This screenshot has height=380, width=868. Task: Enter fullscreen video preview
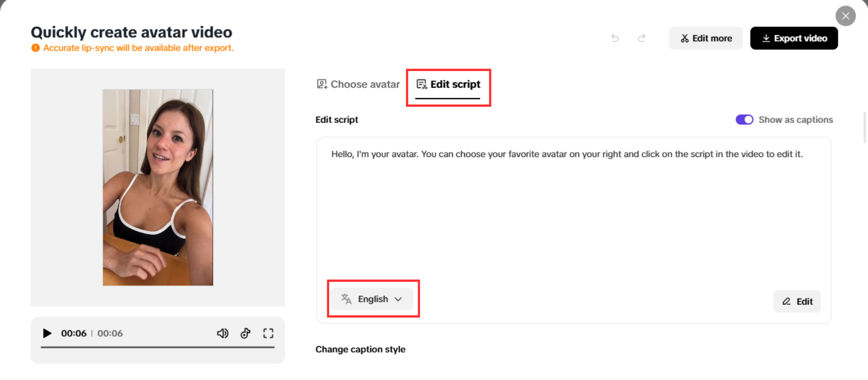[x=268, y=333]
